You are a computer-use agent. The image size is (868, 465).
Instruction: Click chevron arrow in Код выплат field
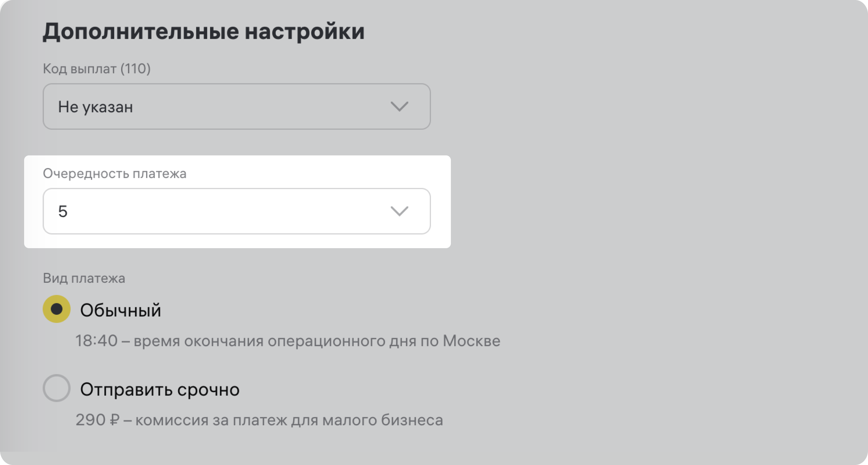click(x=399, y=107)
